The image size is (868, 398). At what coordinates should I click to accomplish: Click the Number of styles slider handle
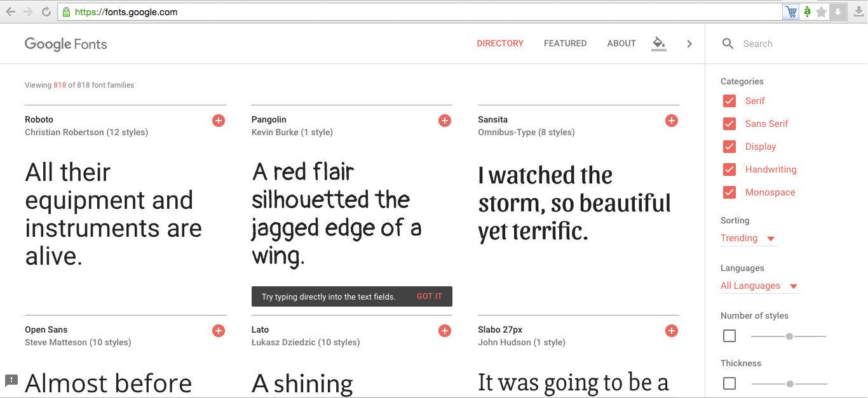tap(789, 336)
